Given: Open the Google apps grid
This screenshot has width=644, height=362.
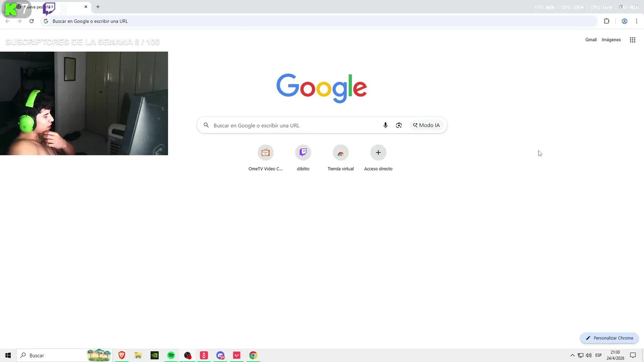Looking at the screenshot, I should coord(632,40).
